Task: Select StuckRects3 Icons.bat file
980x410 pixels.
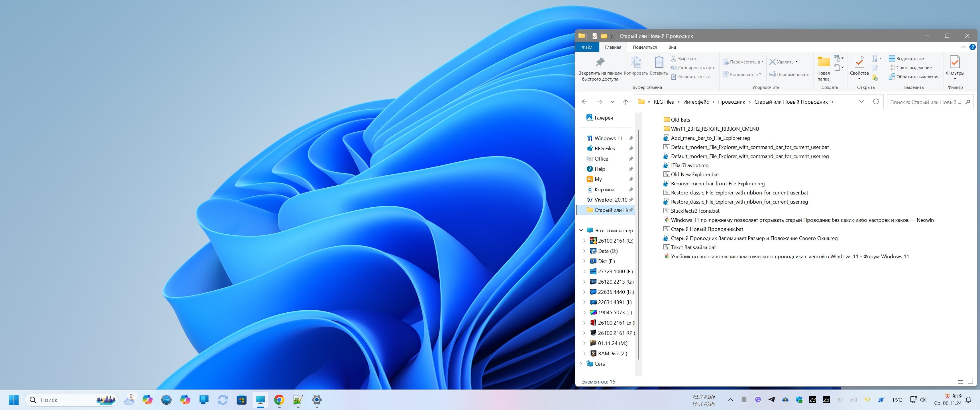Action: (x=691, y=211)
